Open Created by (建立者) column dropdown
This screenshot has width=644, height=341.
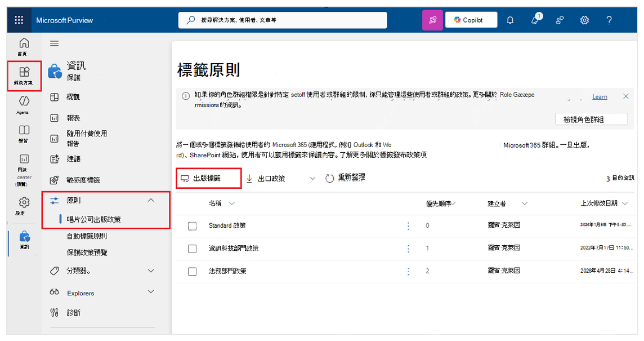[x=525, y=203]
